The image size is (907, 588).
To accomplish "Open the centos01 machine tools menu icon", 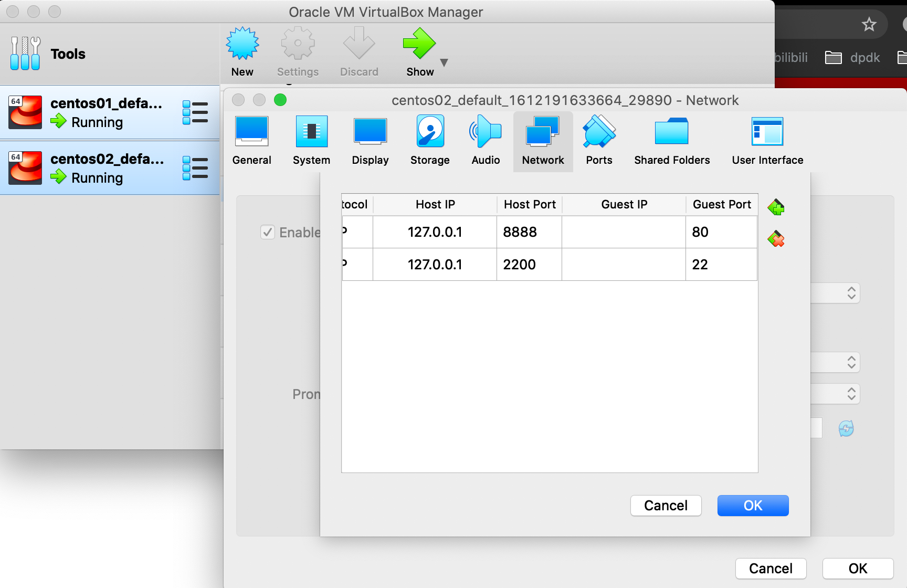I will (195, 112).
